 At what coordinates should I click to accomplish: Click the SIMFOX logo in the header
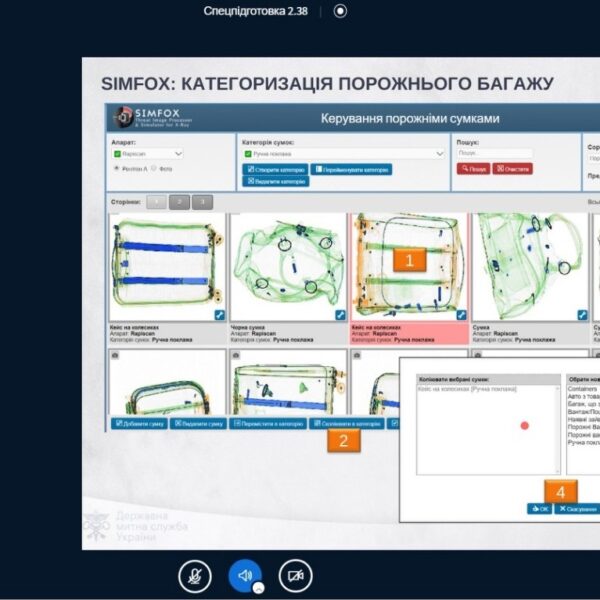(x=153, y=117)
